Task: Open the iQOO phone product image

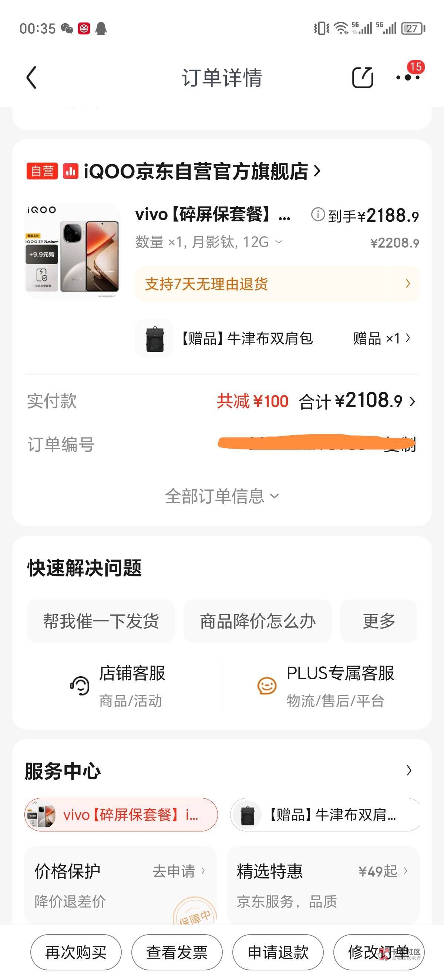Action: click(73, 251)
